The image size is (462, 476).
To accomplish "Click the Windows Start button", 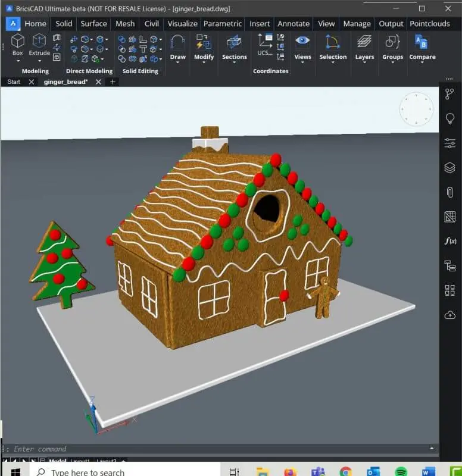I will click(15, 471).
